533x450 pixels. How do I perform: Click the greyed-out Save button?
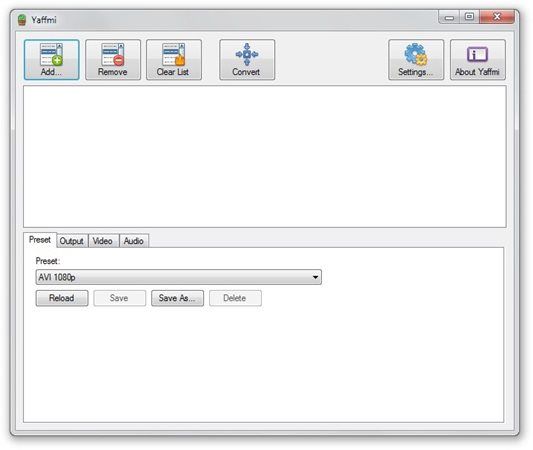pos(120,298)
